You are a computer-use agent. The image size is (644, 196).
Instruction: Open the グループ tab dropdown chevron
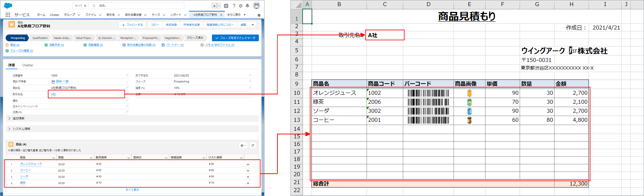pyautogui.click(x=79, y=15)
